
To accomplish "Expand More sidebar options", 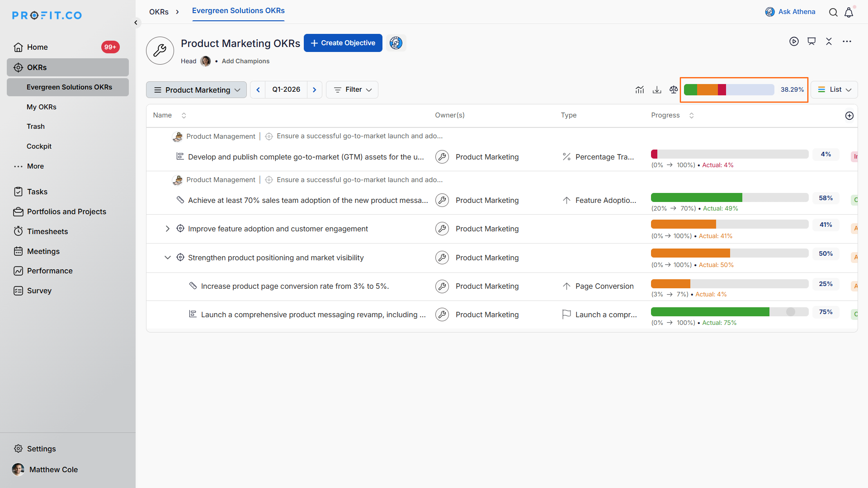I will pos(29,166).
